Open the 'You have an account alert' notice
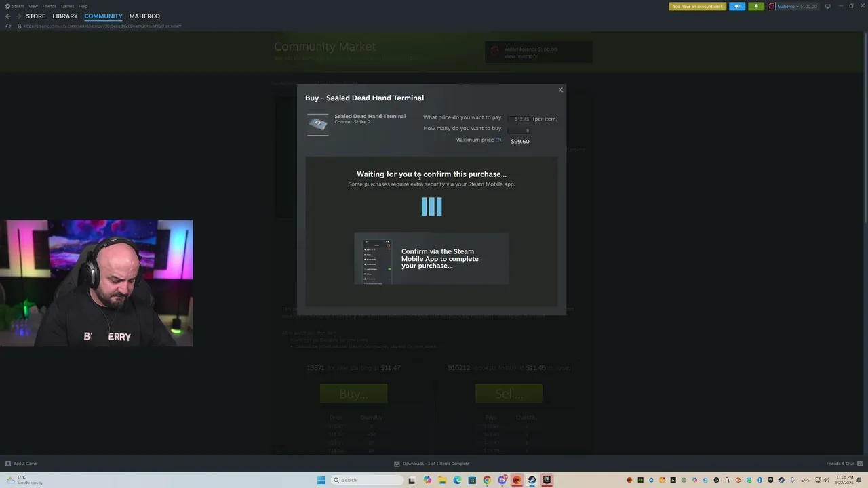This screenshot has height=488, width=868. (x=697, y=6)
